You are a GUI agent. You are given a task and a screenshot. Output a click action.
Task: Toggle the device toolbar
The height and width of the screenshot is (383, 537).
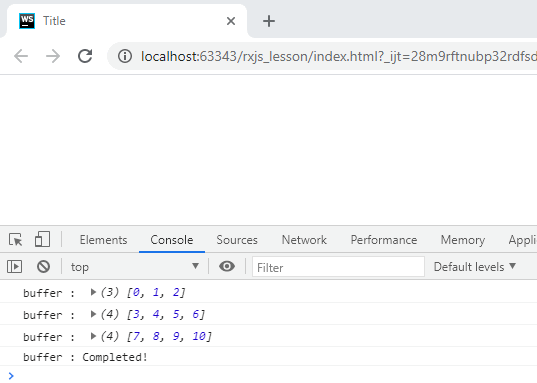42,239
